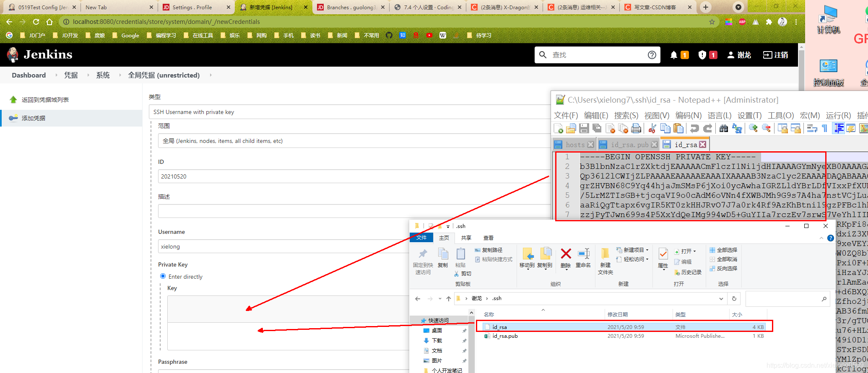Expand Explorer address bar history dropdown
This screenshot has height=373, width=868.
point(721,299)
